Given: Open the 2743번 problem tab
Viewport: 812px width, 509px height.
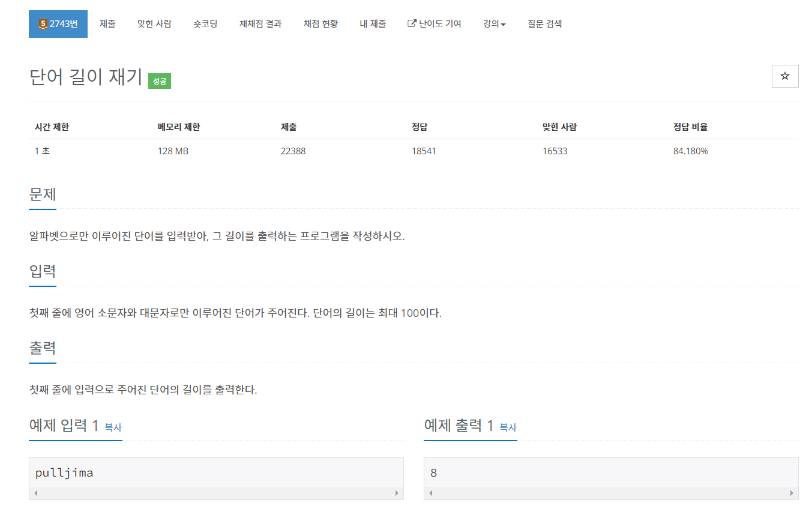Looking at the screenshot, I should pos(58,24).
